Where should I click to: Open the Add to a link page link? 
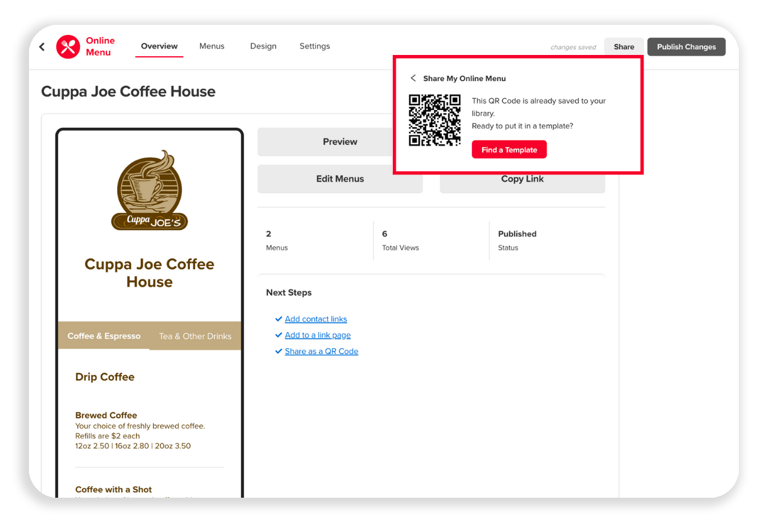tap(318, 335)
